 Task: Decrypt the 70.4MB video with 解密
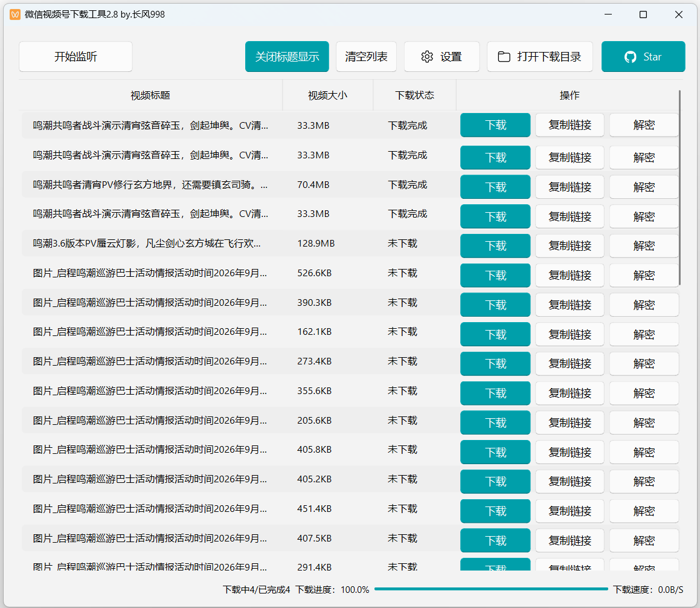[644, 187]
